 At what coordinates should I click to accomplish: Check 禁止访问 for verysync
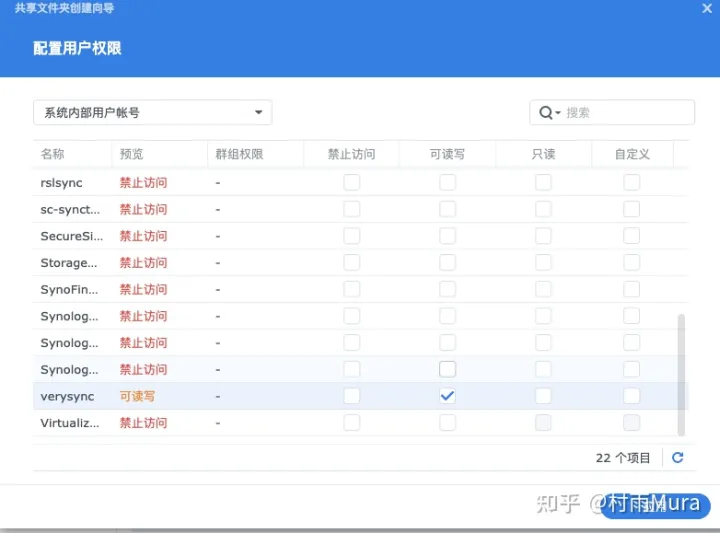tap(352, 396)
